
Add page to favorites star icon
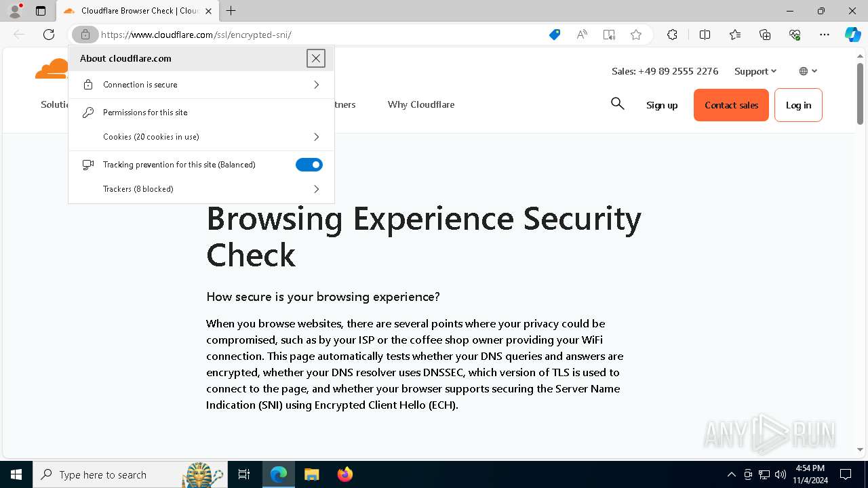tap(636, 35)
